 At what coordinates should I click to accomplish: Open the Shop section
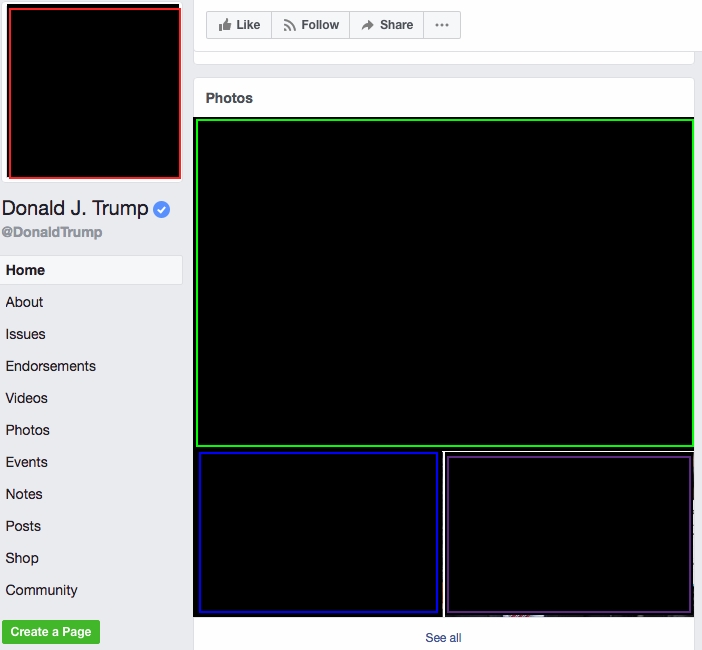point(22,558)
